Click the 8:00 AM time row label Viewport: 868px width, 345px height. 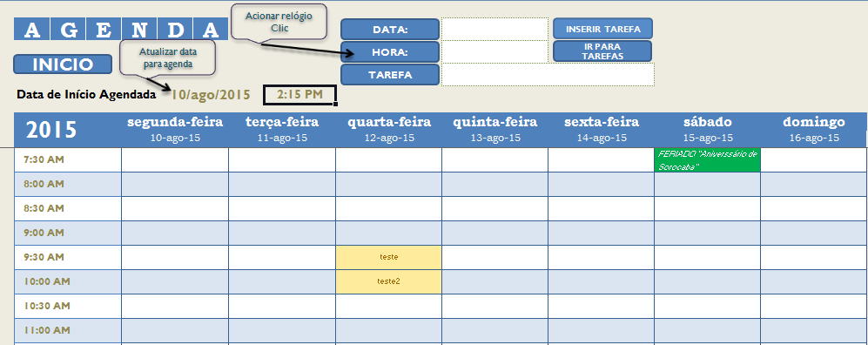click(68, 184)
